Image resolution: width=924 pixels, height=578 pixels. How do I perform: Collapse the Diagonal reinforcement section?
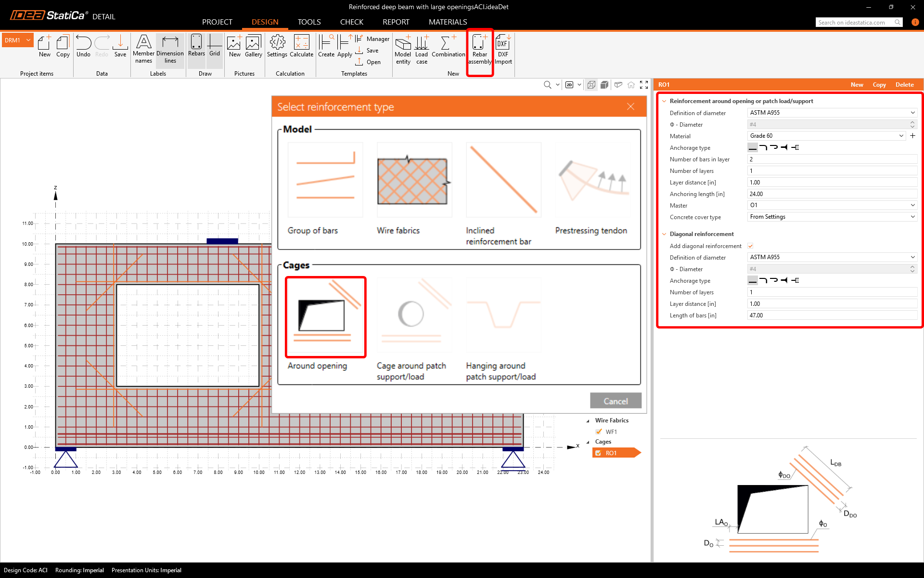(x=664, y=234)
